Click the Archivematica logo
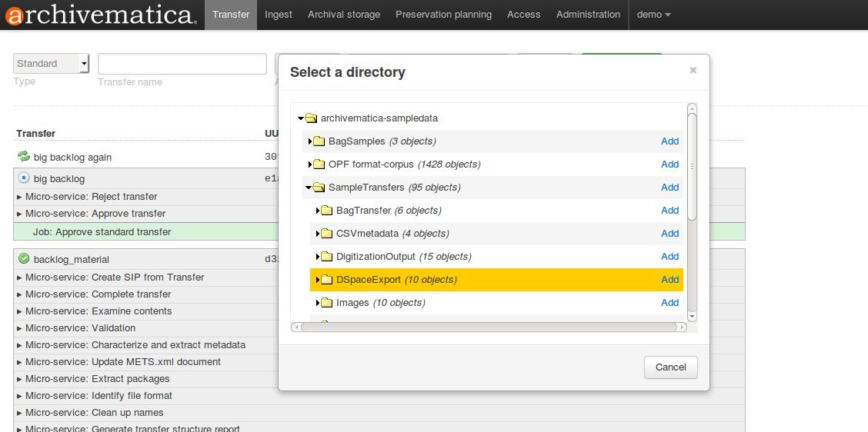The height and width of the screenshot is (432, 868). click(x=101, y=15)
